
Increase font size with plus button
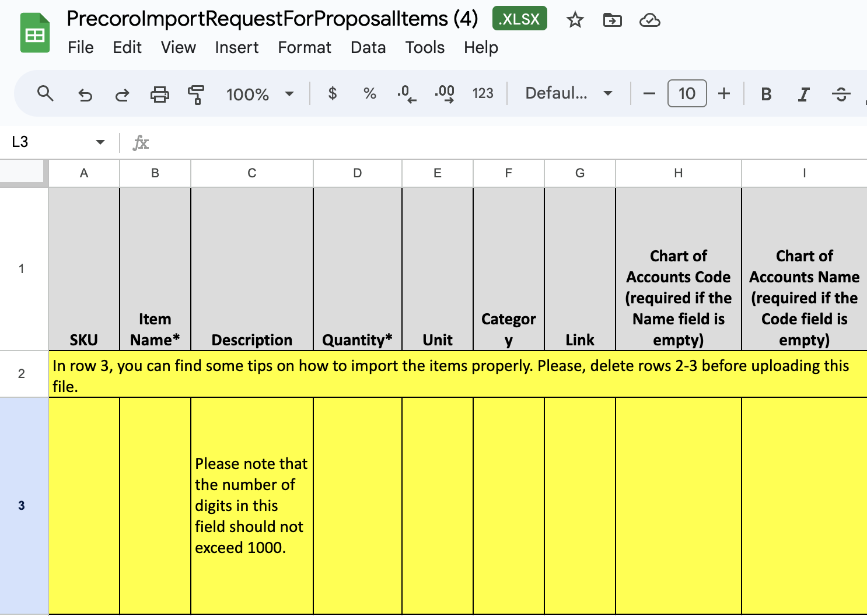coord(724,93)
